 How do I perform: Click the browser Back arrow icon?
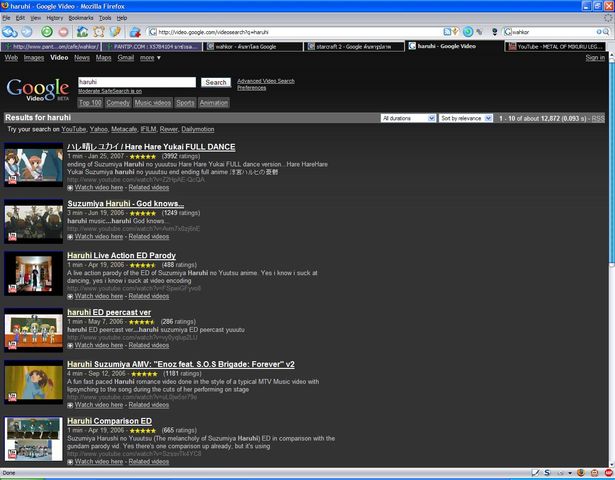9,32
